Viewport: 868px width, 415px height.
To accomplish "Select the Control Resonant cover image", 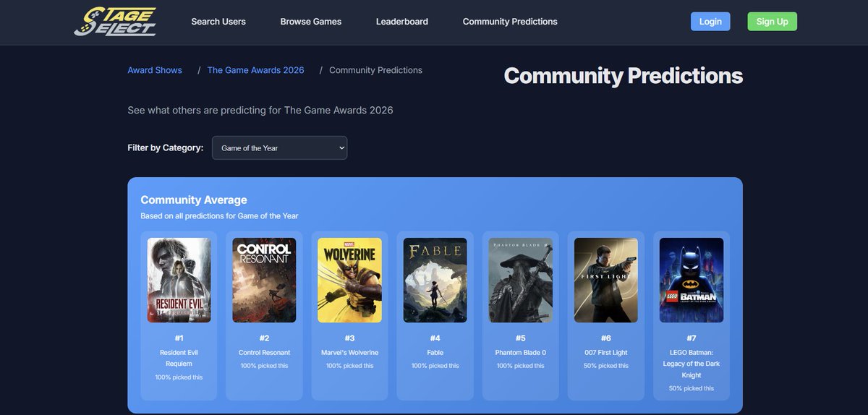I will pyautogui.click(x=265, y=280).
